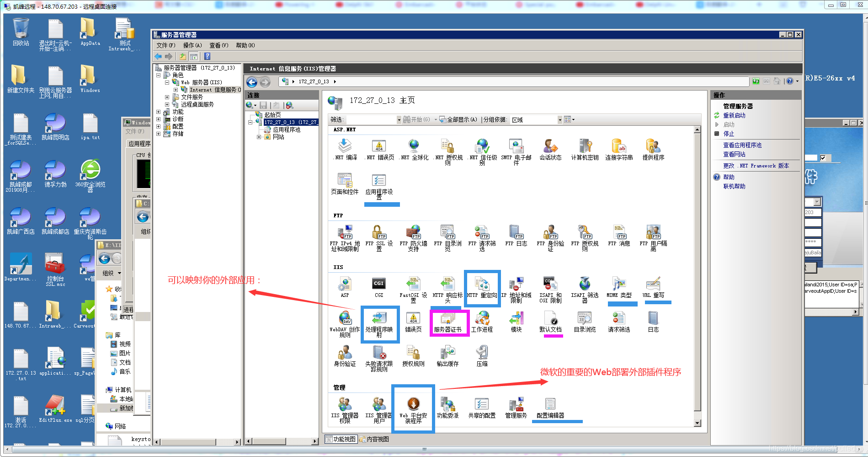Open the .NET 全球化 feature icon
The width and height of the screenshot is (868, 457).
(414, 149)
